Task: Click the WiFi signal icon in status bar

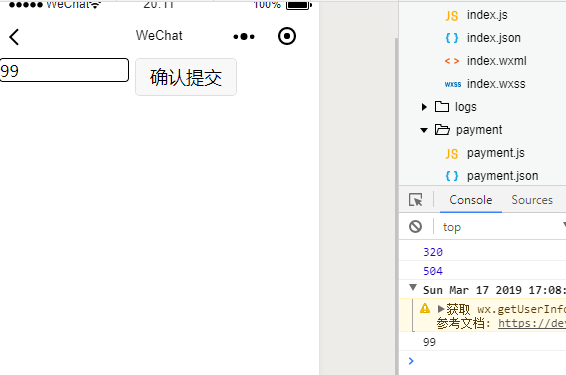Action: [x=95, y=4]
